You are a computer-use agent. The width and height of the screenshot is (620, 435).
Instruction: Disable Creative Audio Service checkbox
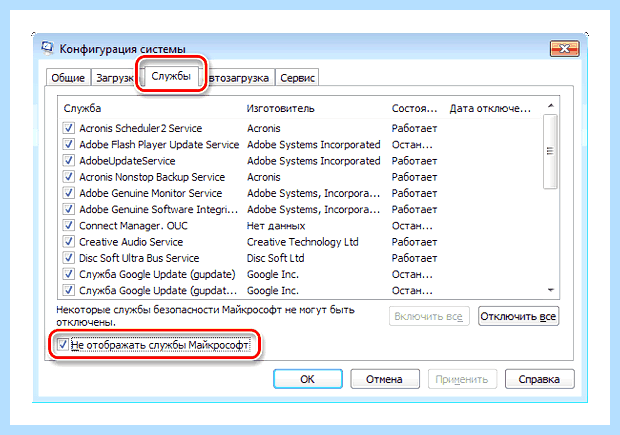click(x=68, y=241)
